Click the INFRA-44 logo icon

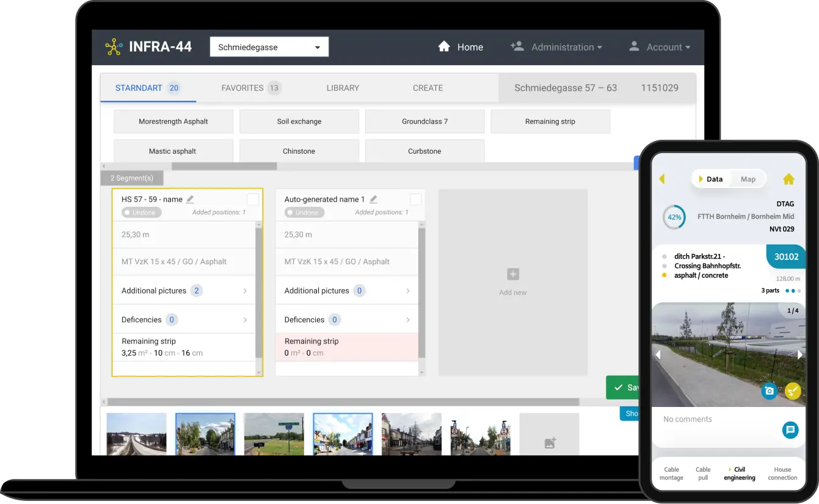114,46
